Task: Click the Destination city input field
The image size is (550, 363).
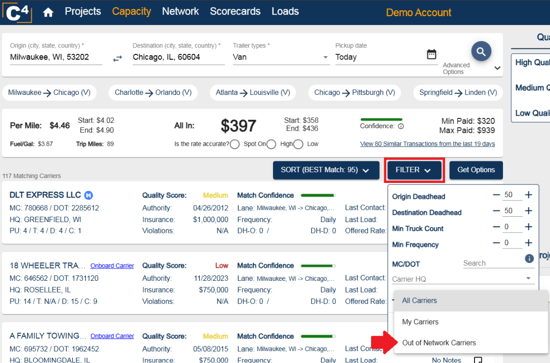Action: (179, 57)
